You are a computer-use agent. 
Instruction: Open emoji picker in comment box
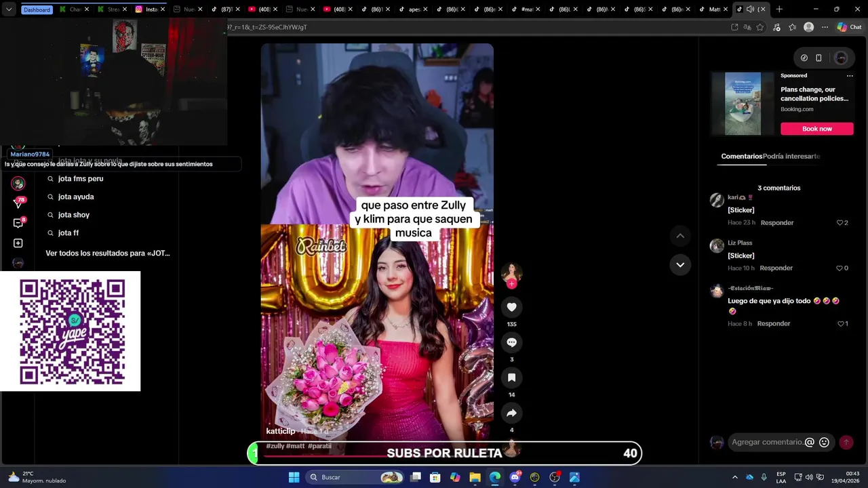pos(825,443)
